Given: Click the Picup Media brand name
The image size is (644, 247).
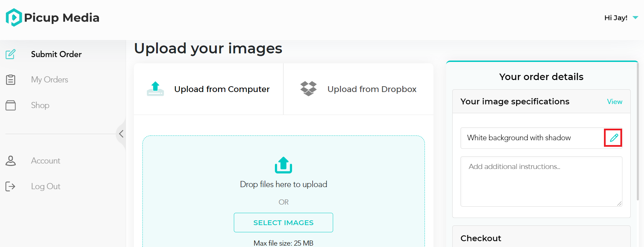Looking at the screenshot, I should point(62,18).
